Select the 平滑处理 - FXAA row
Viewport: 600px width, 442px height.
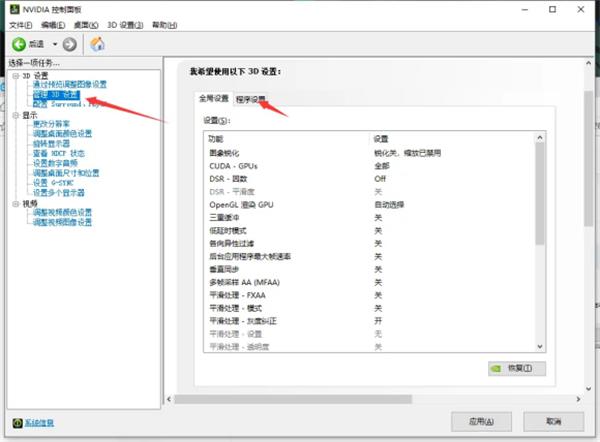pyautogui.click(x=369, y=295)
